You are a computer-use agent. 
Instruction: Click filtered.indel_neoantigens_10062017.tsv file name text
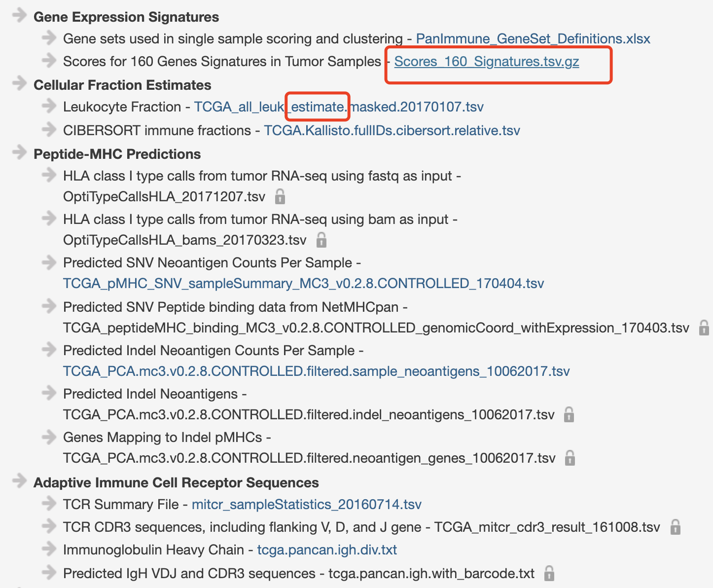[309, 415]
